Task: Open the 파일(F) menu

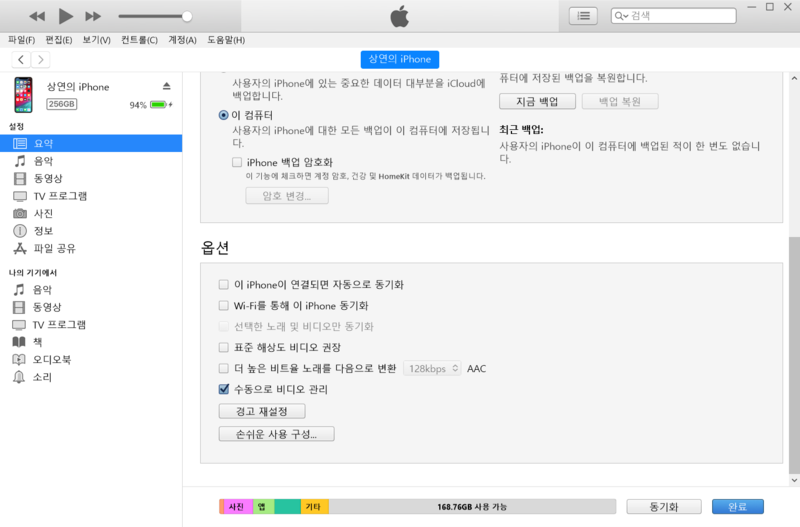Action: coord(21,40)
